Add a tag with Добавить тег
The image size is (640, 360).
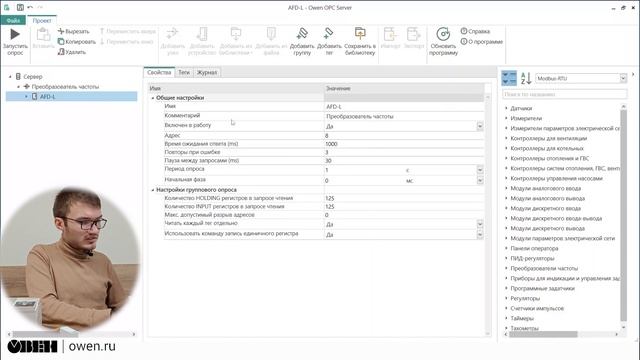click(329, 41)
